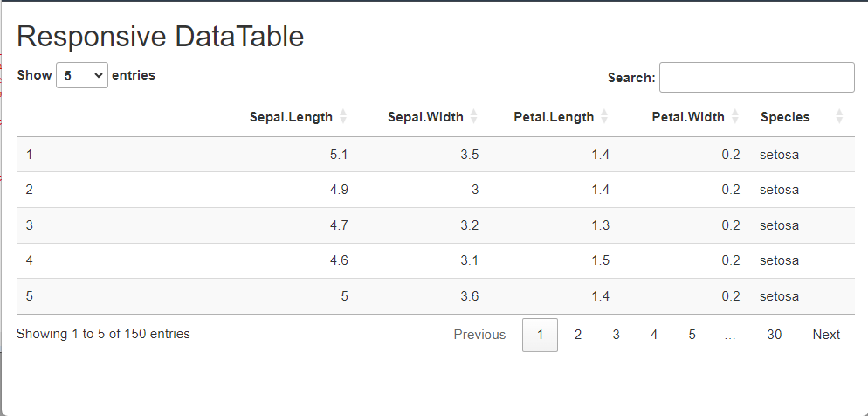The height and width of the screenshot is (416, 868).
Task: Click the Sepal.Length header label
Action: tap(291, 117)
